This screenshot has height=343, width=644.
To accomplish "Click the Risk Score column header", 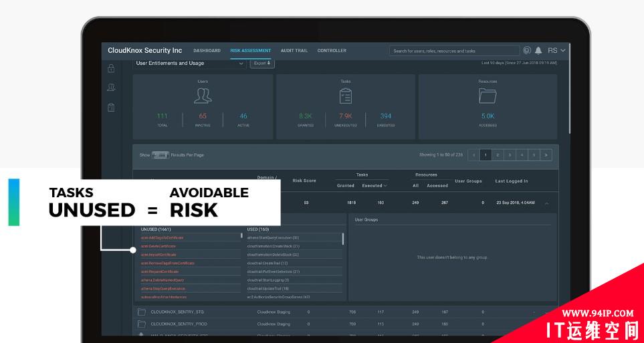I will pos(304,181).
